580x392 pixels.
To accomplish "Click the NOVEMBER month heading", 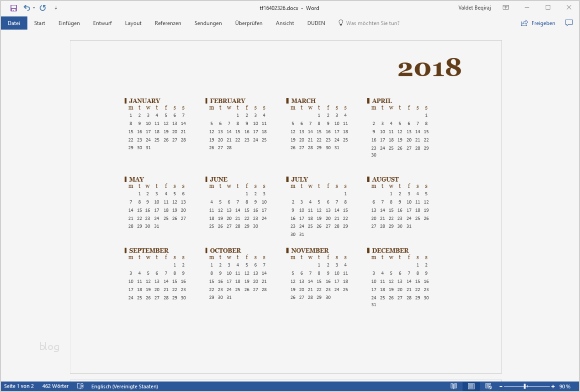I will [310, 250].
